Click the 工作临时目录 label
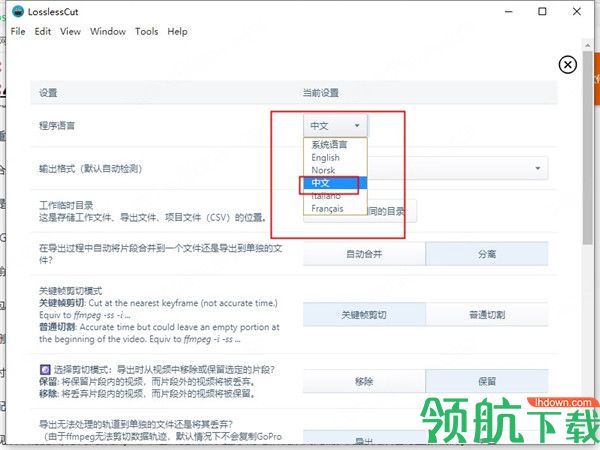 coord(66,205)
